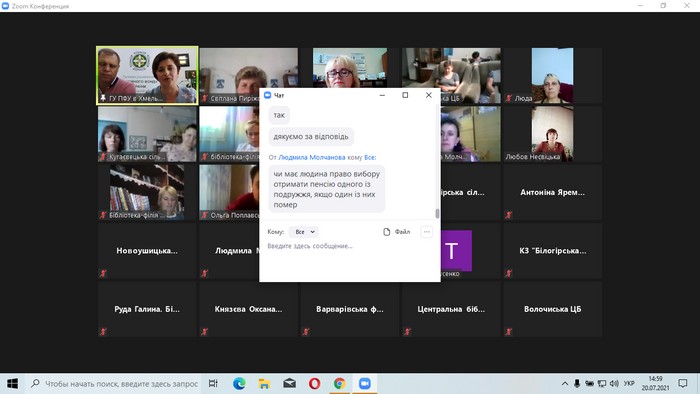Launch the Opera browser taskbar icon
This screenshot has height=394, width=700.
pyautogui.click(x=314, y=383)
